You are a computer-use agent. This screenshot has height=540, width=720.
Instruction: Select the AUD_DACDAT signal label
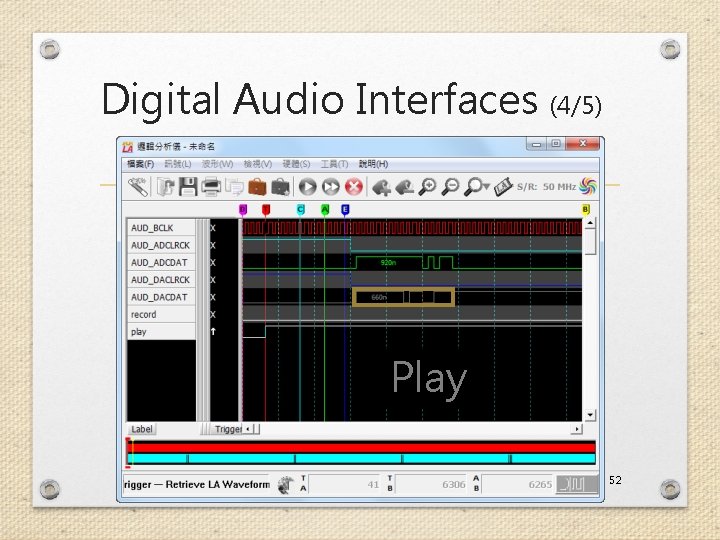click(x=161, y=297)
